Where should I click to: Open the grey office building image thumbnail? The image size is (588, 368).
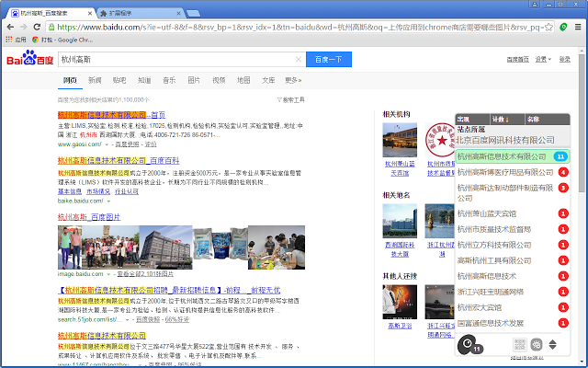pos(165,247)
